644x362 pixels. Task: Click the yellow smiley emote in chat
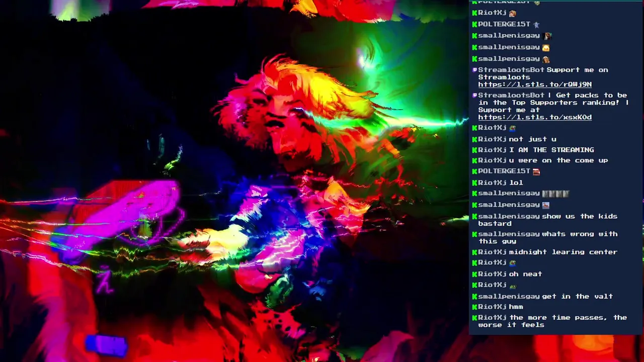pyautogui.click(x=546, y=47)
